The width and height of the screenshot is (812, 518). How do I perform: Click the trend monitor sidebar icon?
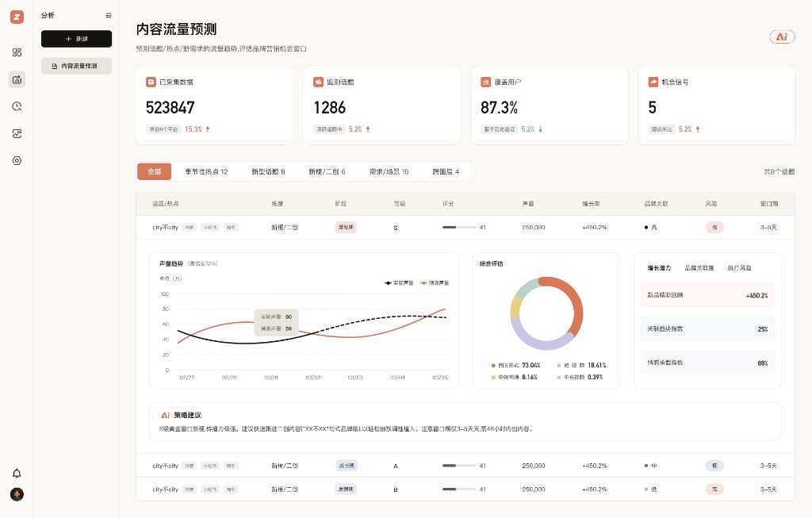(17, 133)
